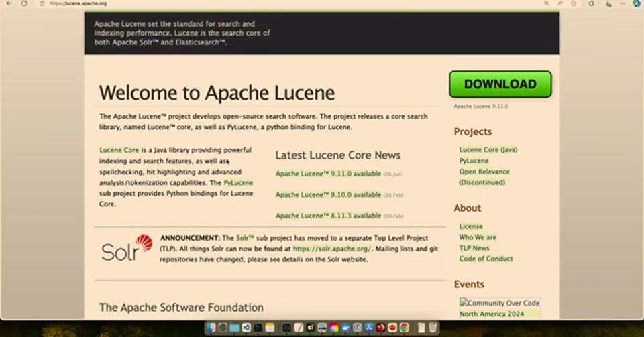
Task: Click the Welcome to Apache Lucene heading
Action: pos(217,93)
